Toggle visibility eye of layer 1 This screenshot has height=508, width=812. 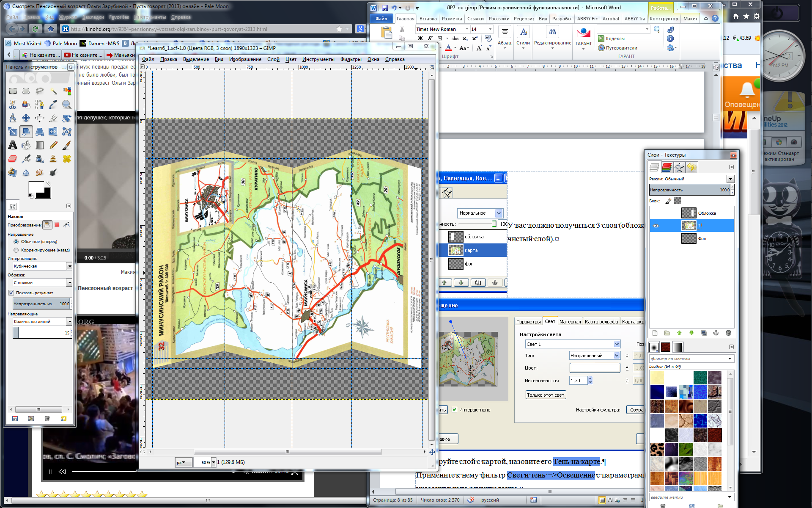pyautogui.click(x=656, y=226)
